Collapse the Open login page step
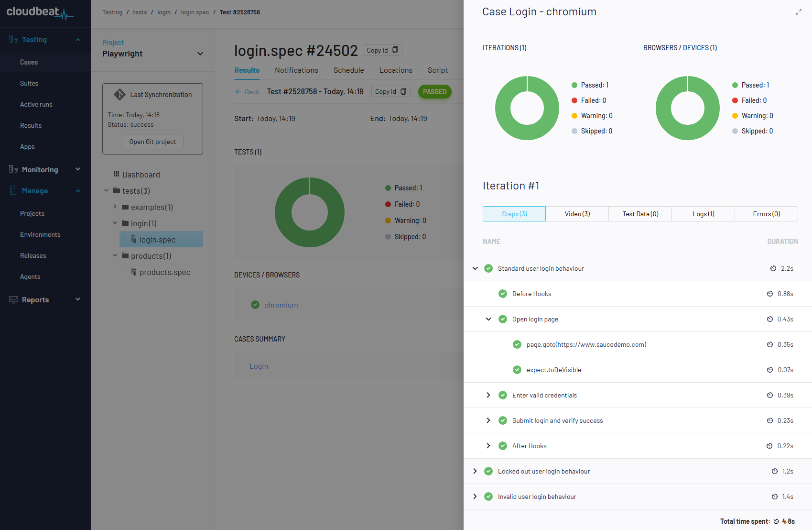Image resolution: width=812 pixels, height=530 pixels. (488, 319)
